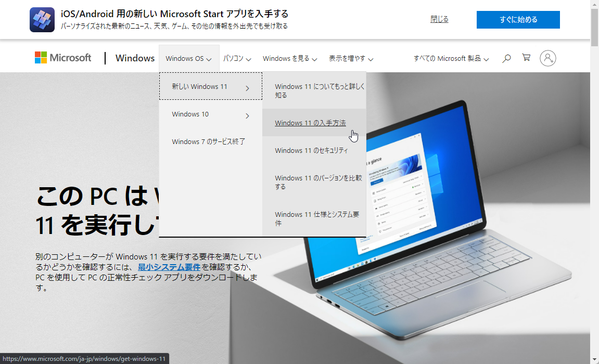Open the search magnifier icon
The height and width of the screenshot is (364, 599).
tap(506, 58)
